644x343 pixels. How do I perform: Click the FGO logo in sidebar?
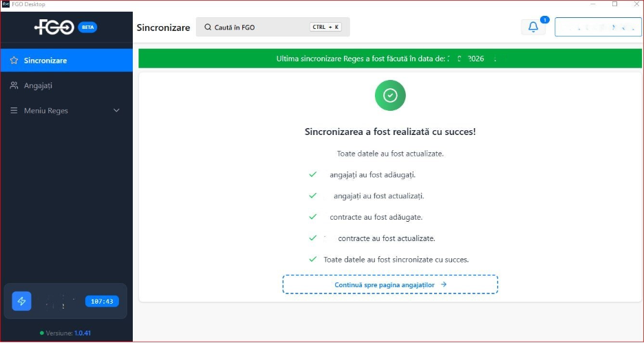[54, 28]
